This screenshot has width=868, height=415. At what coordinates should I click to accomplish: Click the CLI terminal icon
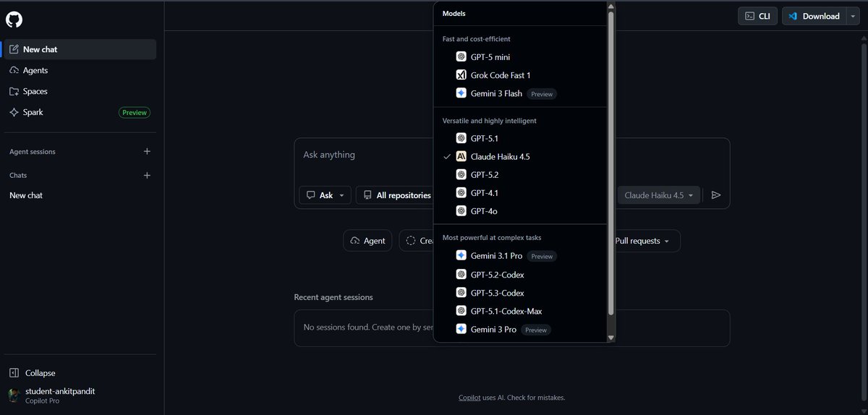[x=750, y=16]
